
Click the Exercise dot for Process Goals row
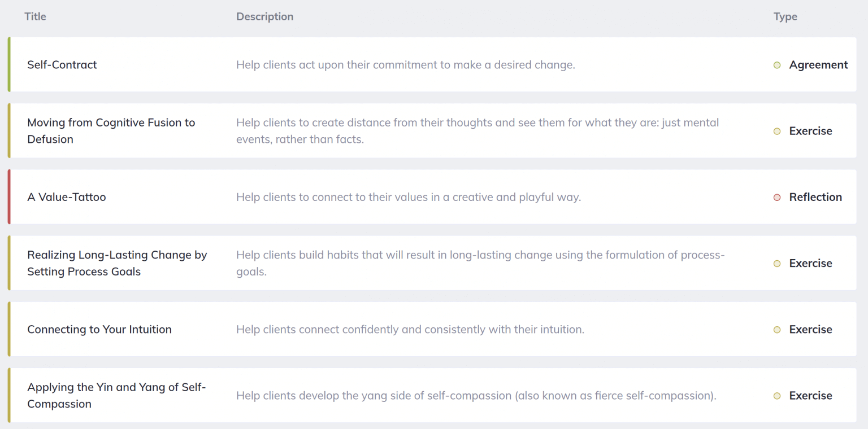(x=776, y=263)
